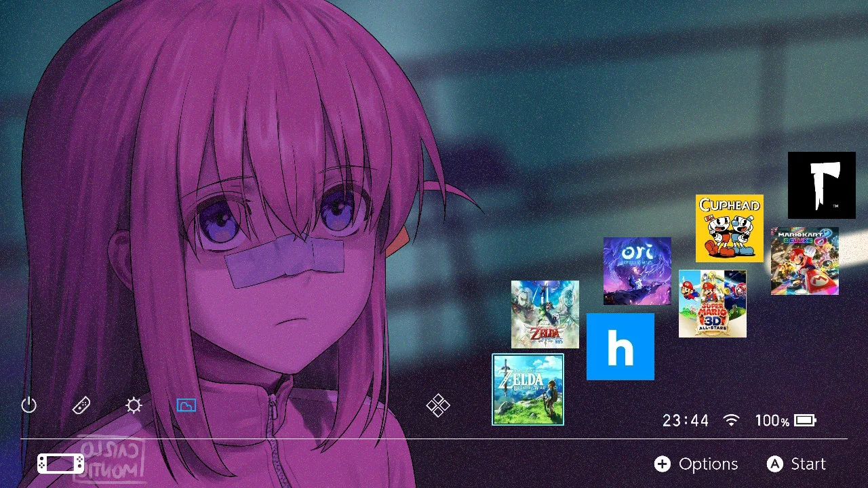Image resolution: width=868 pixels, height=488 pixels.
Task: Select Mario Kart 8 Deluxe tile
Action: click(x=805, y=261)
